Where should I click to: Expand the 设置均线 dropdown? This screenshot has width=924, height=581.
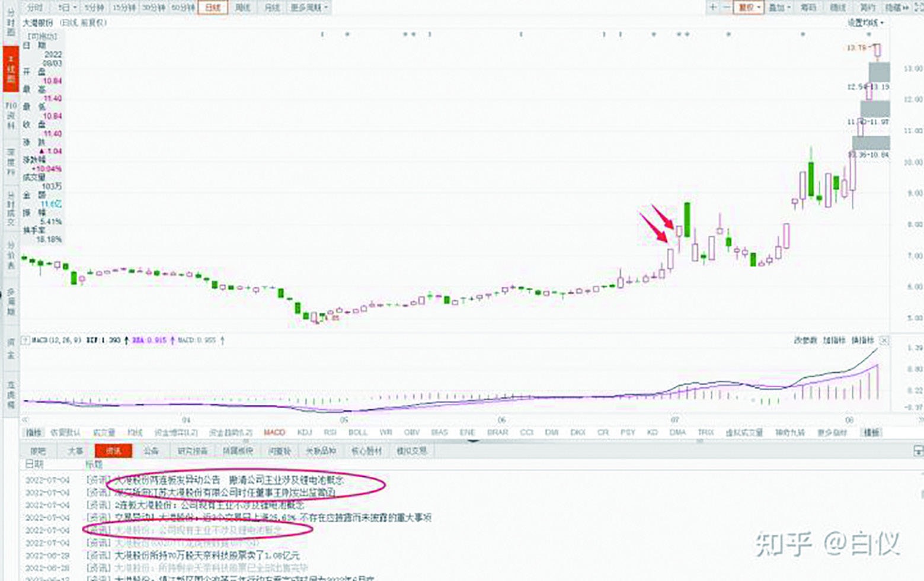865,23
